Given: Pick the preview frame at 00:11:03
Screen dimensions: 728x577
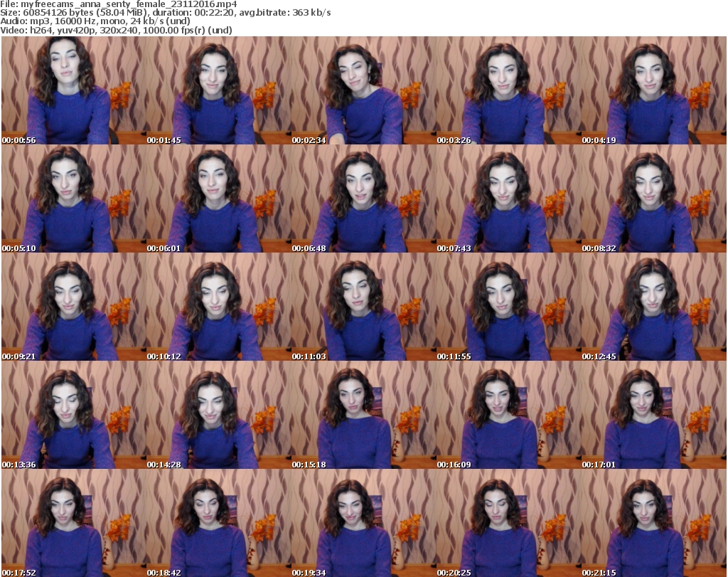Looking at the screenshot, I should (363, 307).
